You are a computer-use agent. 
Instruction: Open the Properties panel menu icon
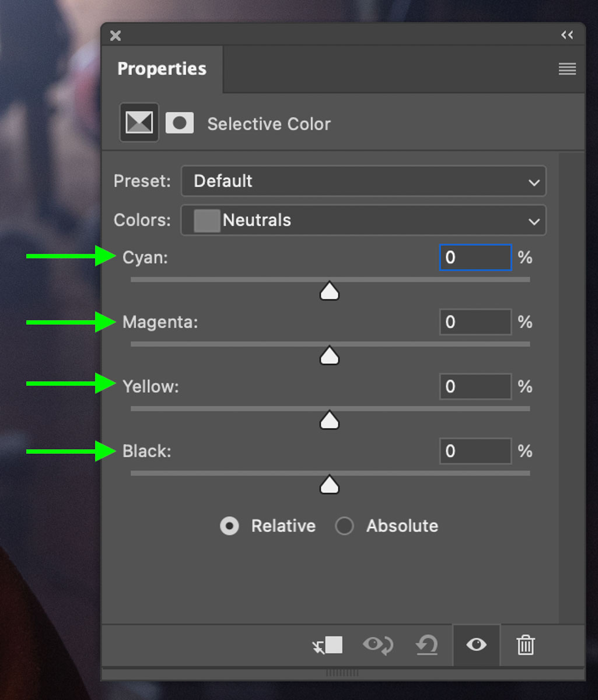[567, 69]
